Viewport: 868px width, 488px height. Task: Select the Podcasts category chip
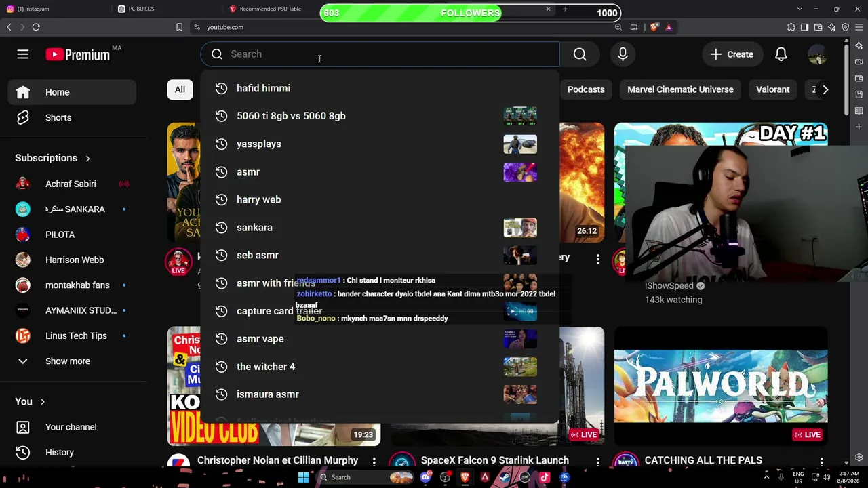(586, 89)
